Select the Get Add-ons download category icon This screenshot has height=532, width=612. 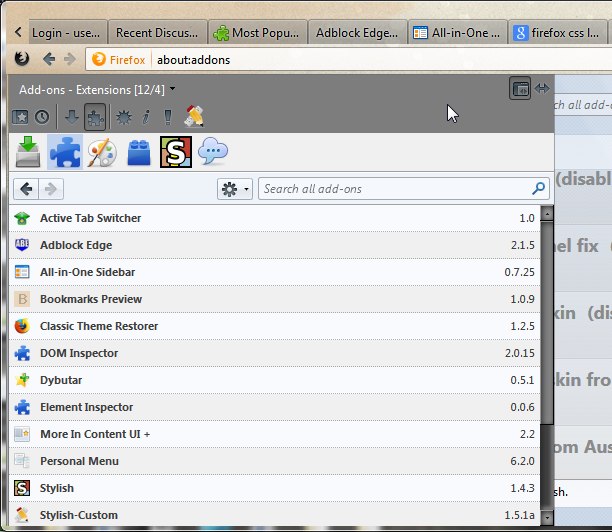pos(28,152)
